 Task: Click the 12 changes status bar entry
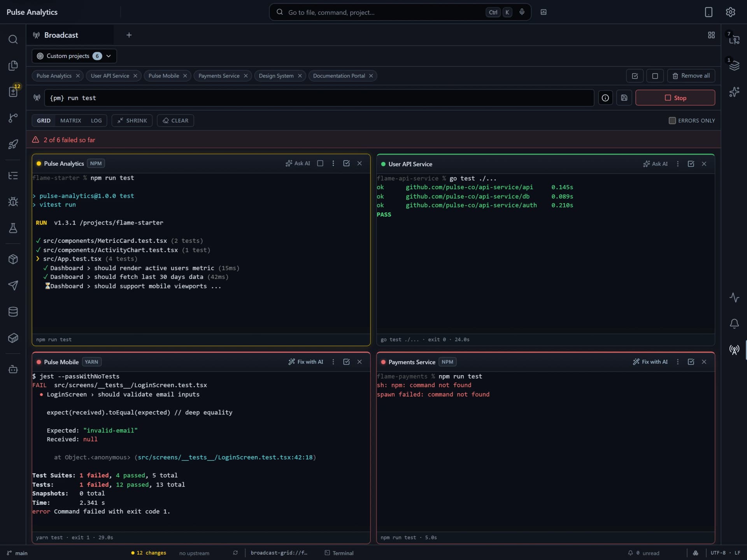149,553
